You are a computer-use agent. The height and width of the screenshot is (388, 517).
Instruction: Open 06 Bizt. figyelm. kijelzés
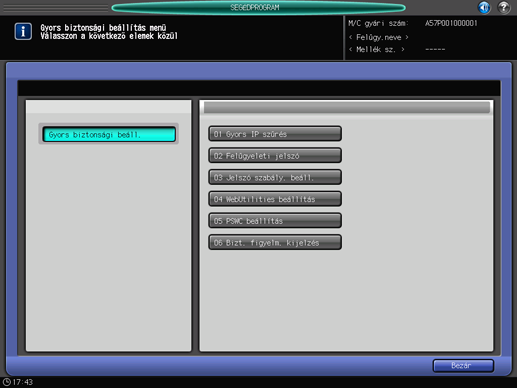point(275,242)
